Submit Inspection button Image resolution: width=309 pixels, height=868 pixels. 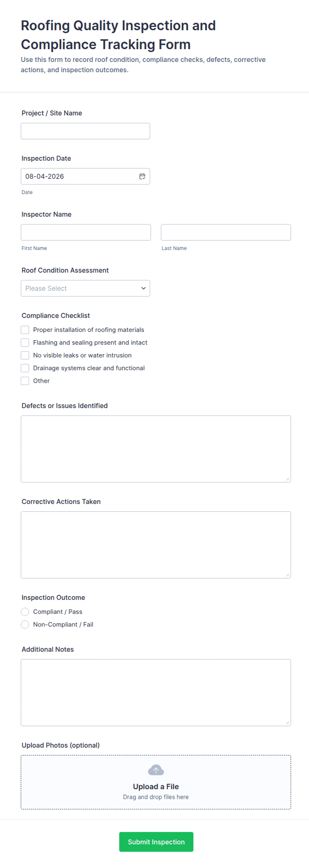tap(156, 842)
